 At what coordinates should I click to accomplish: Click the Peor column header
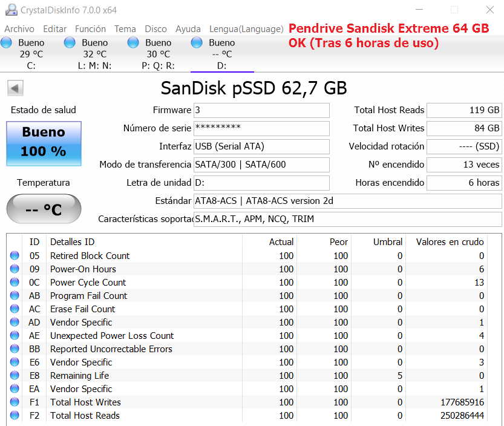tap(324, 242)
